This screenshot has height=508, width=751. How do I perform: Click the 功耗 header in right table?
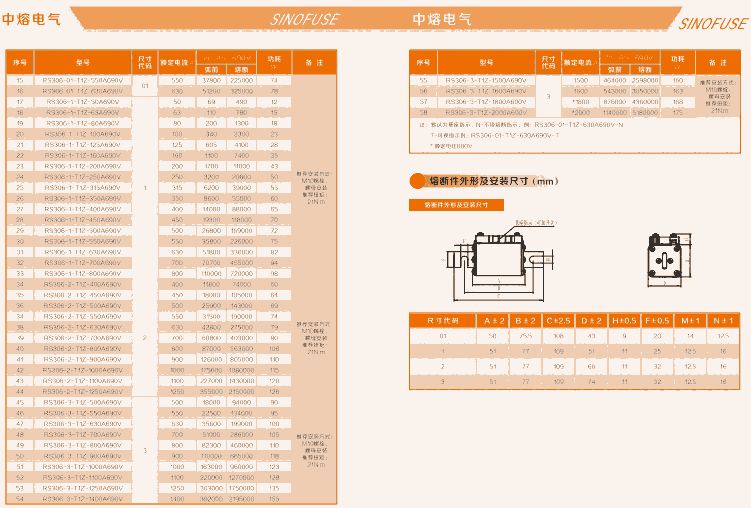678,62
